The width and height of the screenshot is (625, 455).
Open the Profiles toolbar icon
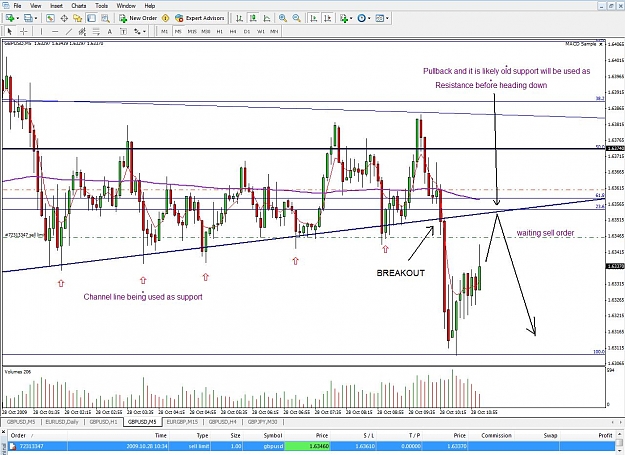[28, 18]
